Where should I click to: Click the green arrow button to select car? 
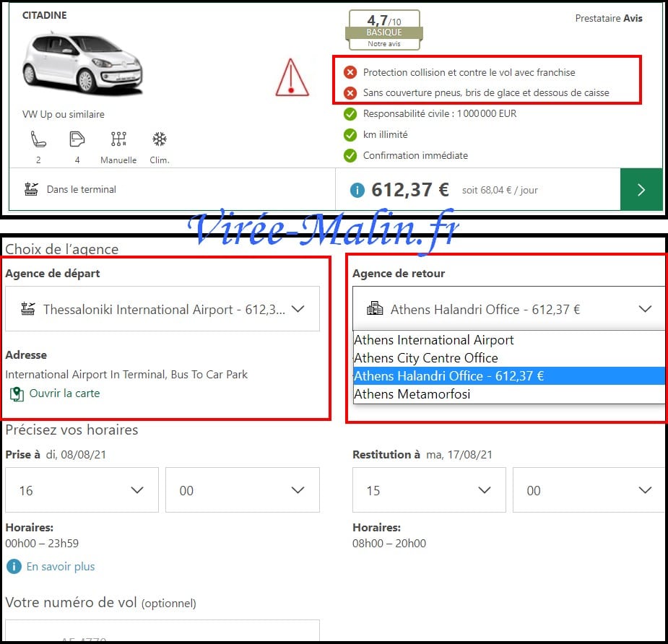(641, 190)
